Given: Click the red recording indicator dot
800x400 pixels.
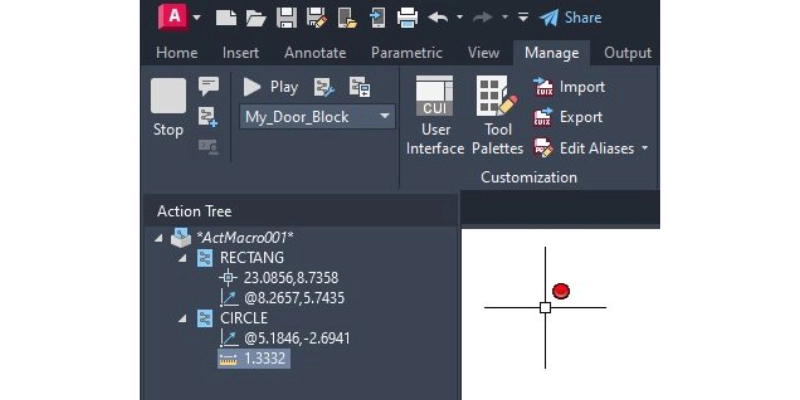Looking at the screenshot, I should click(x=561, y=291).
